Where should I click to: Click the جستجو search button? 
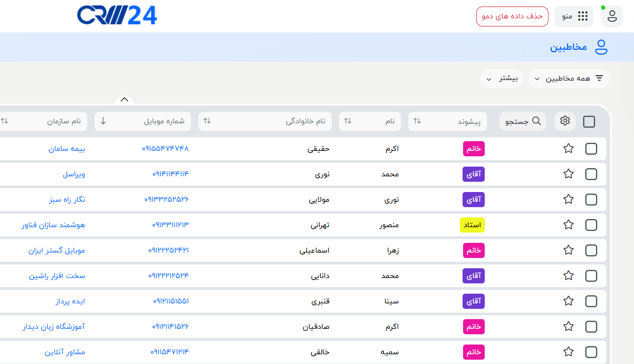[x=523, y=121]
